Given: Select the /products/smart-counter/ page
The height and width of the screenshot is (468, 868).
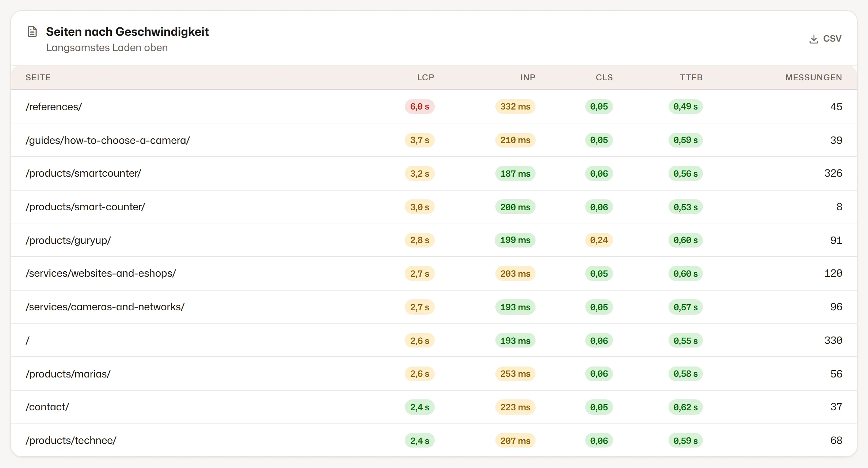Looking at the screenshot, I should tap(434, 207).
